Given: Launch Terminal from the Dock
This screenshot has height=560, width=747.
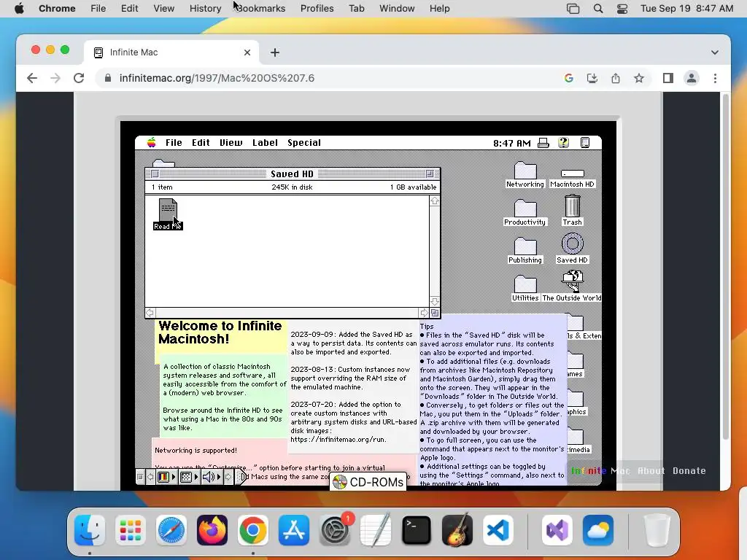Looking at the screenshot, I should (417, 530).
